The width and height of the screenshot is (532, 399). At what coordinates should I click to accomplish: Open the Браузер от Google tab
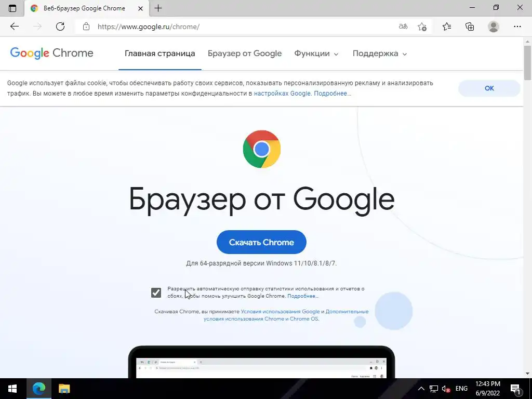[245, 54]
